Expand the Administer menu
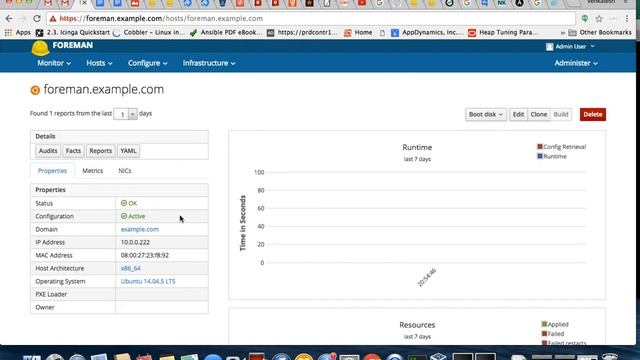The width and height of the screenshot is (640, 360). [576, 63]
